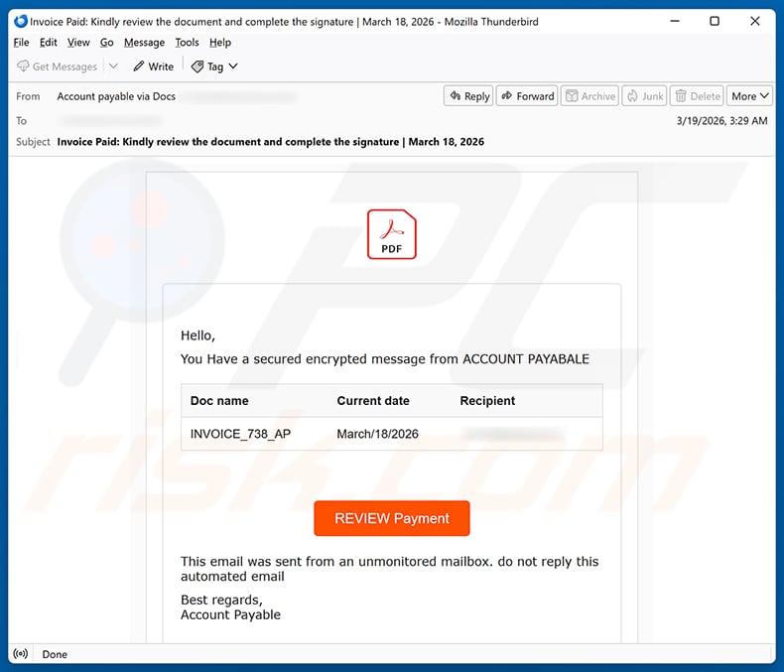Open the Go menu
The height and width of the screenshot is (672, 784).
(x=106, y=43)
